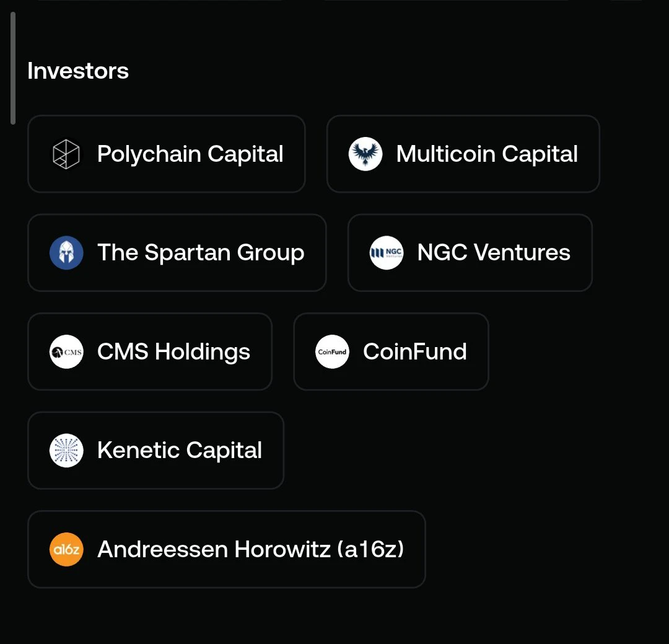This screenshot has height=644, width=669.
Task: Click the CMS Holdings logo icon
Action: coord(66,351)
